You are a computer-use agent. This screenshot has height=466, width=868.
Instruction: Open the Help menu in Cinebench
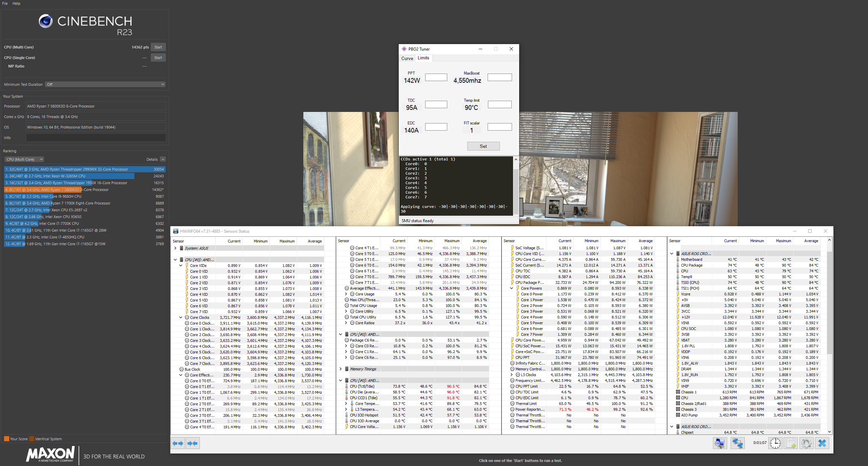pyautogui.click(x=16, y=3)
